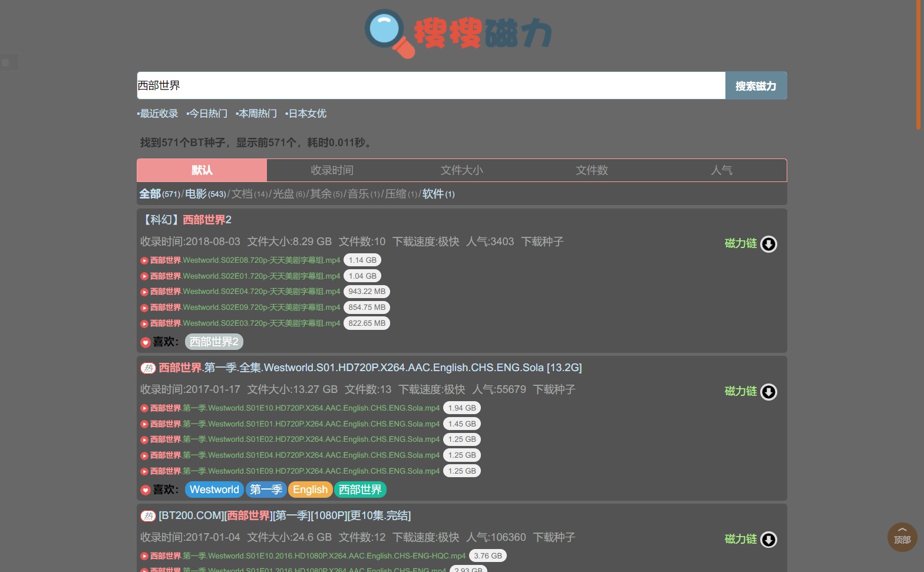
Task: Click the green 西部世界 tag
Action: (361, 490)
